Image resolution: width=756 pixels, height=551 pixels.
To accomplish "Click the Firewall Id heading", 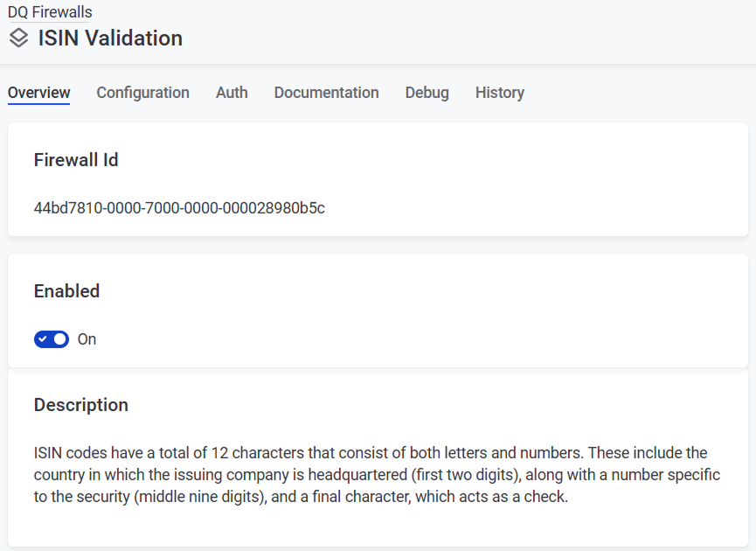I will (76, 160).
